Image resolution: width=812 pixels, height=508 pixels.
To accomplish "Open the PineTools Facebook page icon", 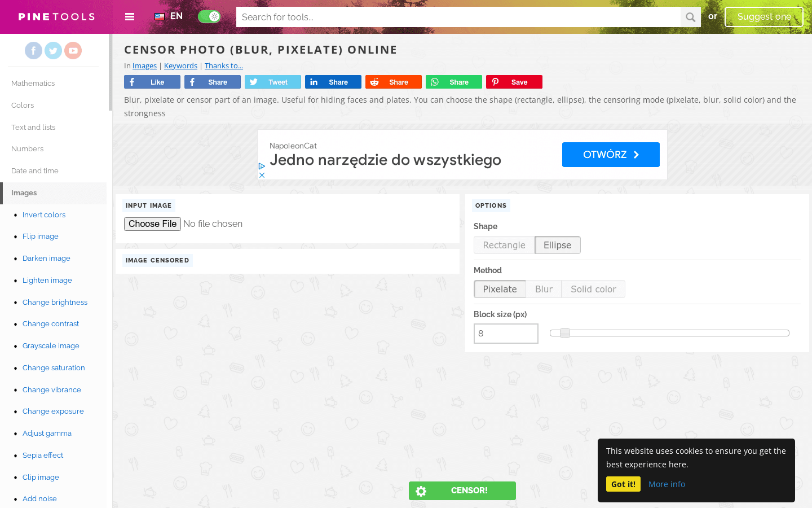I will (x=33, y=51).
